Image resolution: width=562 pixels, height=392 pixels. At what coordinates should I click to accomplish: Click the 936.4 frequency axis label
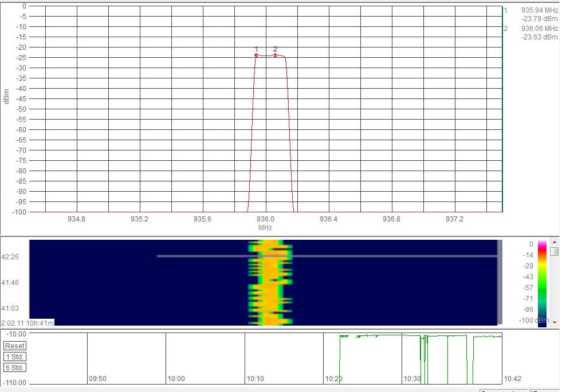pyautogui.click(x=328, y=219)
